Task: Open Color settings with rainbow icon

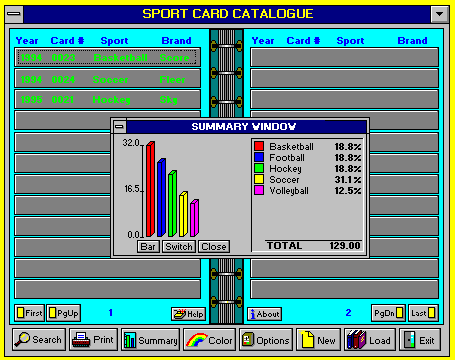Action: coord(209,339)
